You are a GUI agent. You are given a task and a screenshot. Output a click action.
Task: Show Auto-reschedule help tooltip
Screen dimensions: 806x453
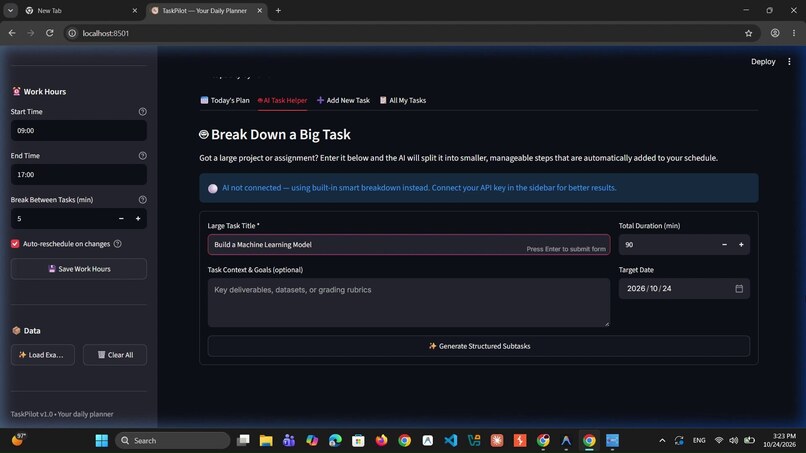pyautogui.click(x=118, y=244)
